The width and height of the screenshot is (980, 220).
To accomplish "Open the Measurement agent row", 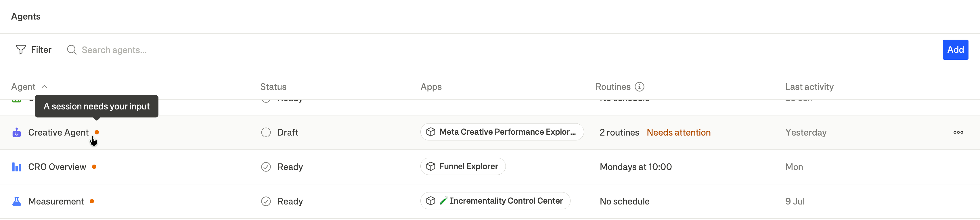I will click(490, 201).
